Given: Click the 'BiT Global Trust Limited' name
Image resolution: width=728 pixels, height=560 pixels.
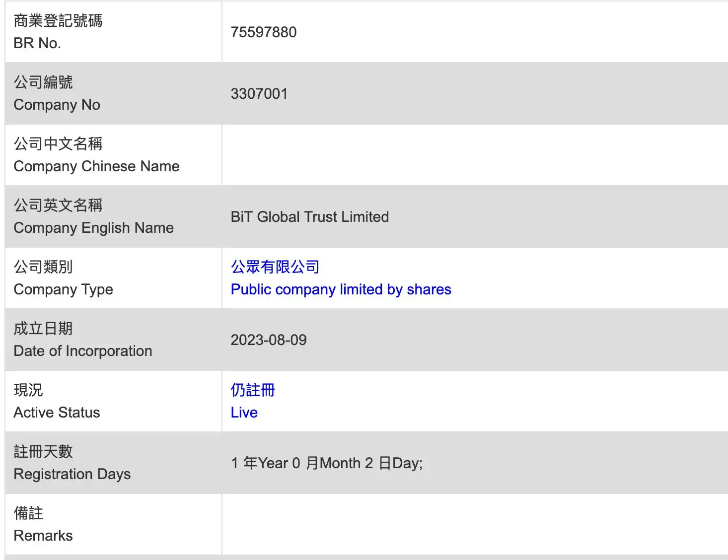Looking at the screenshot, I should click(x=309, y=217).
